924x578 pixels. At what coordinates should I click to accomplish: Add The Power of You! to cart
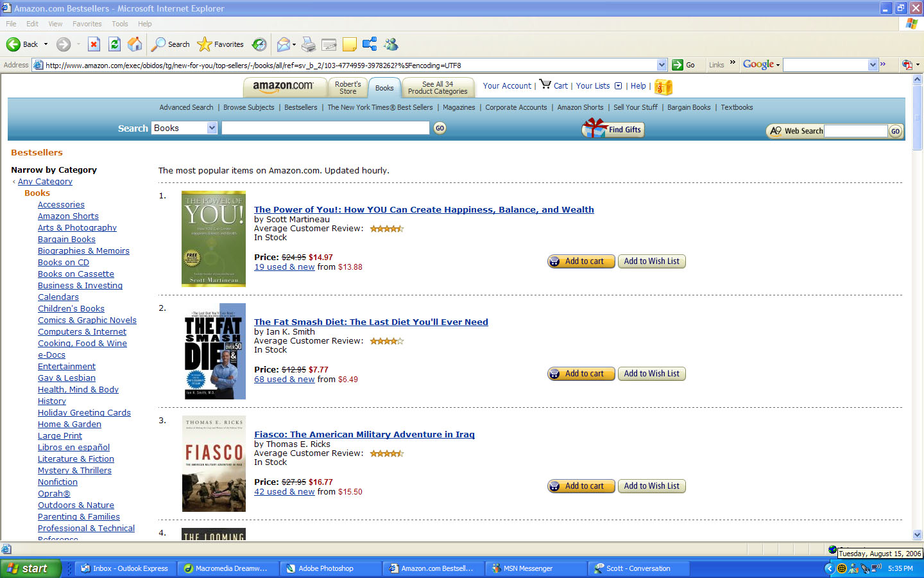[581, 261]
